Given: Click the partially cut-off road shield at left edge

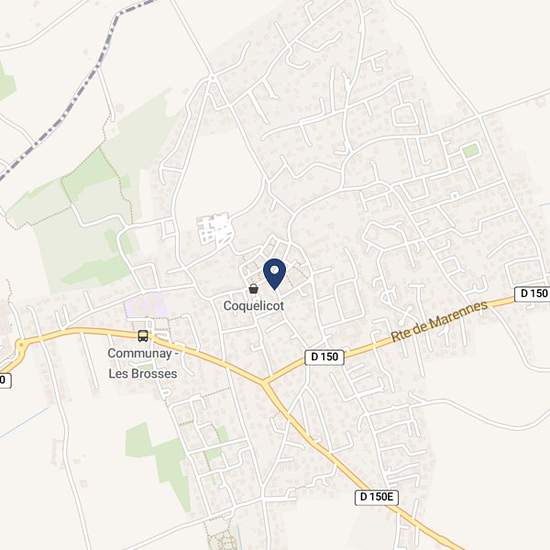Looking at the screenshot, I should click(5, 381).
